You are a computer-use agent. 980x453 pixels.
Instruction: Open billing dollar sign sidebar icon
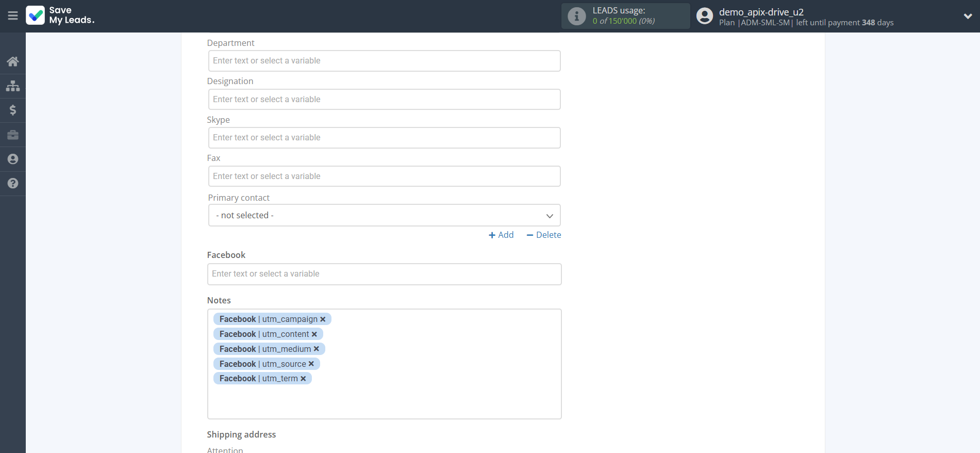click(x=13, y=110)
